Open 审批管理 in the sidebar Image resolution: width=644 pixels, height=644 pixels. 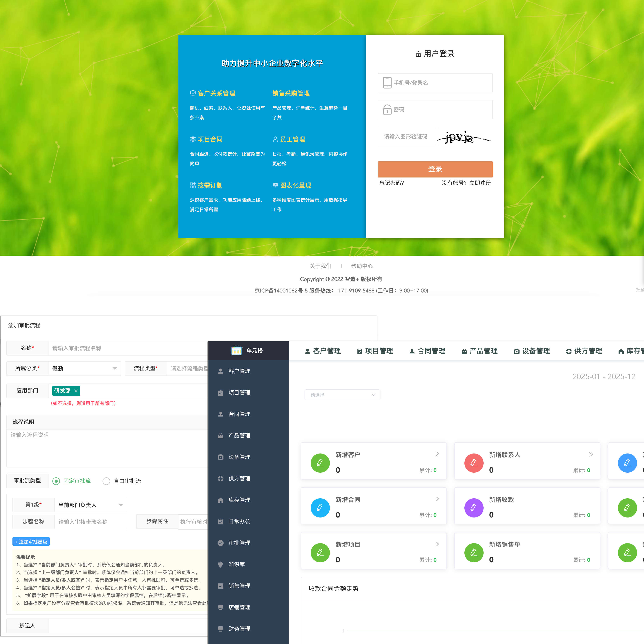[x=239, y=543]
